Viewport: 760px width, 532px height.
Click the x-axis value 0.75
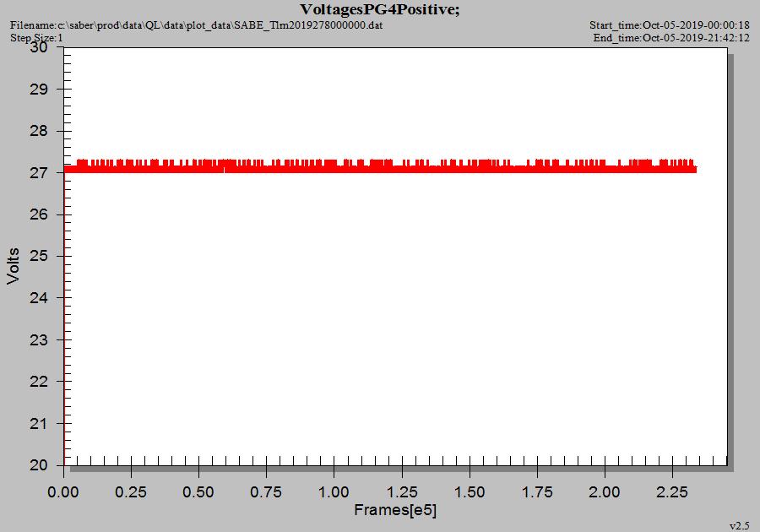tap(266, 492)
